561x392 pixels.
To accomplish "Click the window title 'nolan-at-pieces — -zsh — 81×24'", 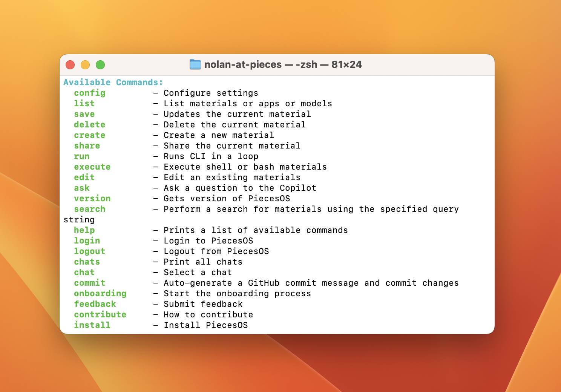I will tap(283, 64).
